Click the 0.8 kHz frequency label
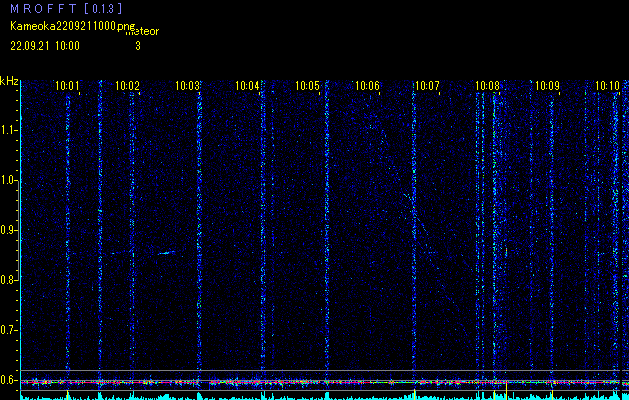 [x=9, y=280]
